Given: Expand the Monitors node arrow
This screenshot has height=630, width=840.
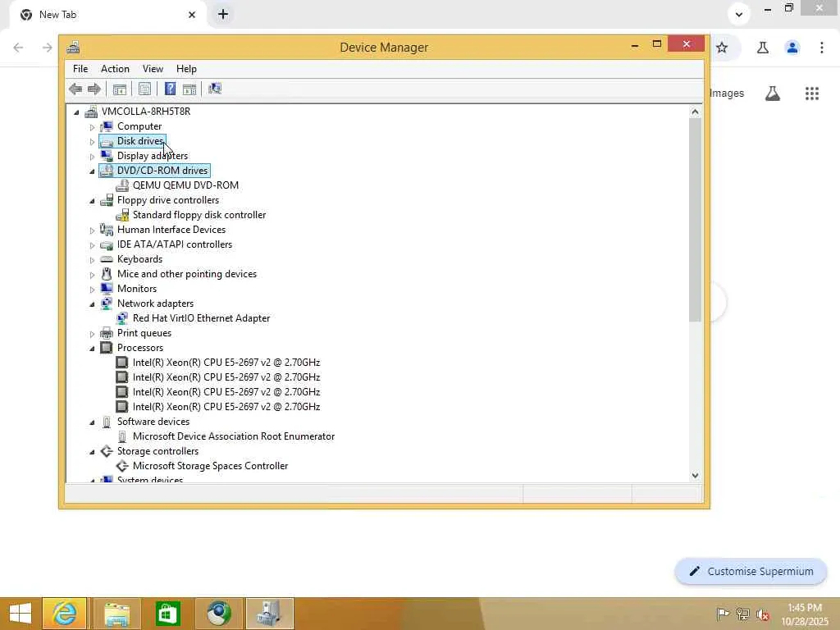Looking at the screenshot, I should [92, 290].
